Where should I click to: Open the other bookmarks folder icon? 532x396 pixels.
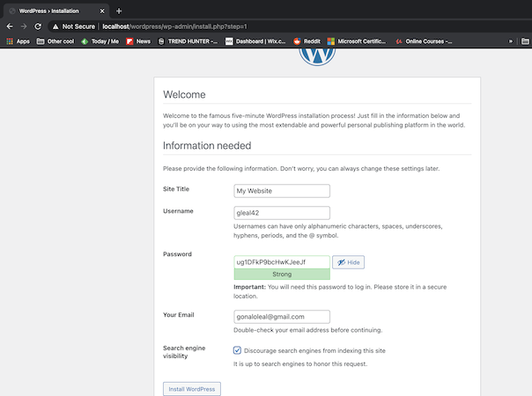[x=525, y=41]
